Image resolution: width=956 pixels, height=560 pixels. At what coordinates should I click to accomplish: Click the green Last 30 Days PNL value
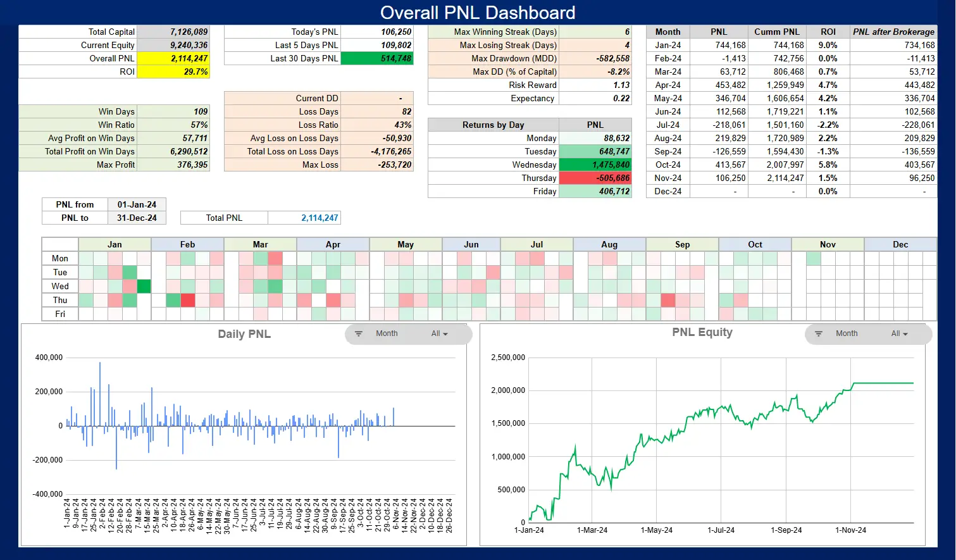coord(377,58)
